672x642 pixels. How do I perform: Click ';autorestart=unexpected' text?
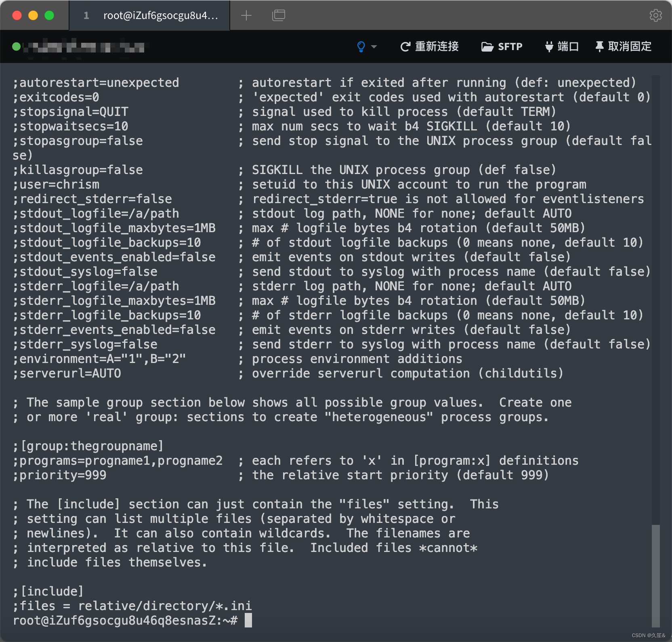pyautogui.click(x=96, y=82)
